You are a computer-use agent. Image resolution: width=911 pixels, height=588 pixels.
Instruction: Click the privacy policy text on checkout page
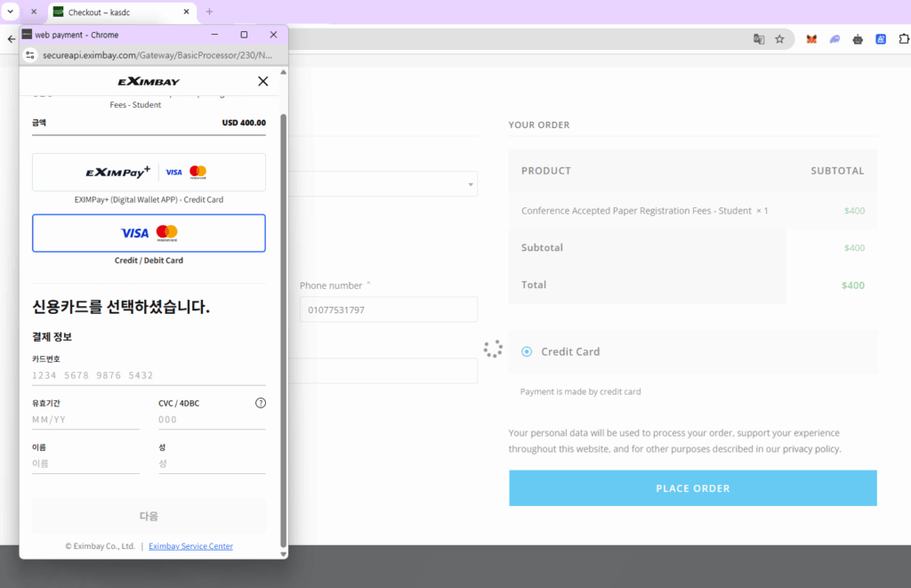point(811,449)
